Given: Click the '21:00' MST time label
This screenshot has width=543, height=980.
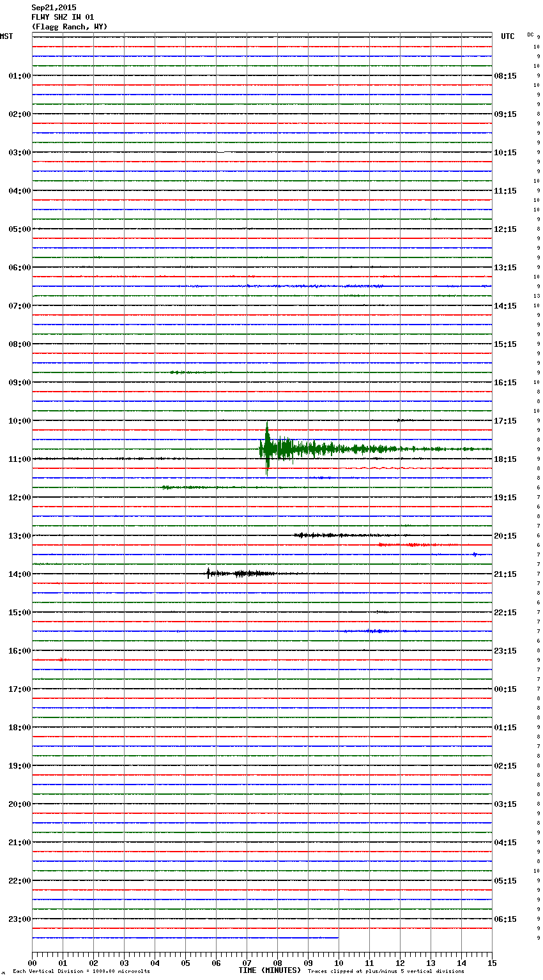Looking at the screenshot, I should click(x=20, y=843).
